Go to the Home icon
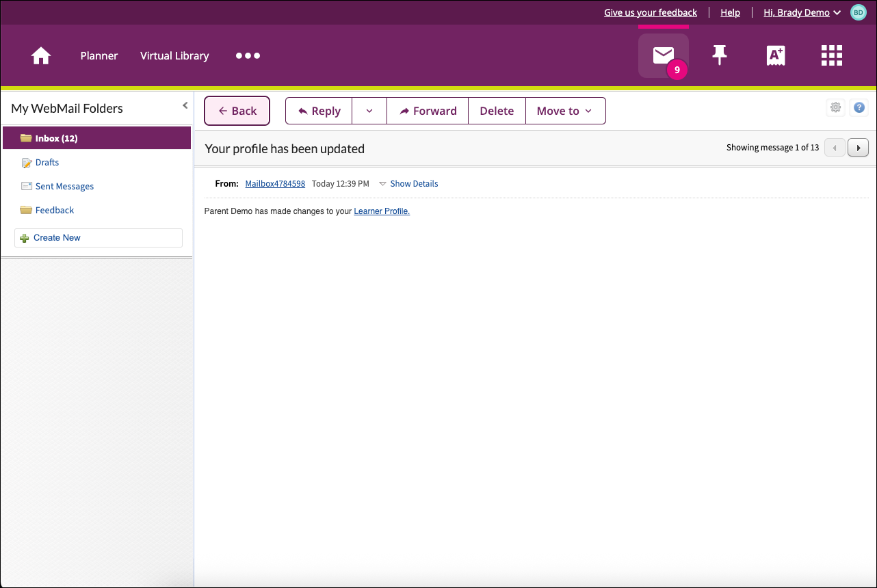 point(41,56)
